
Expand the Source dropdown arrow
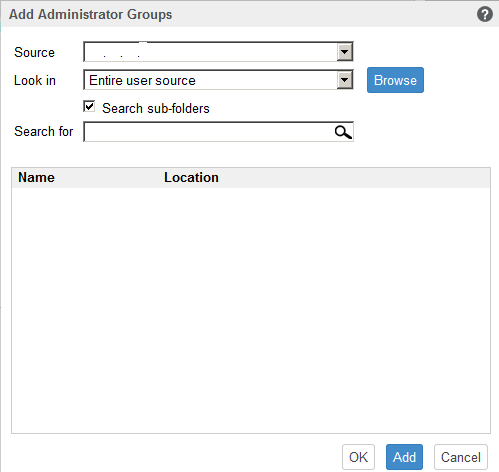click(345, 52)
